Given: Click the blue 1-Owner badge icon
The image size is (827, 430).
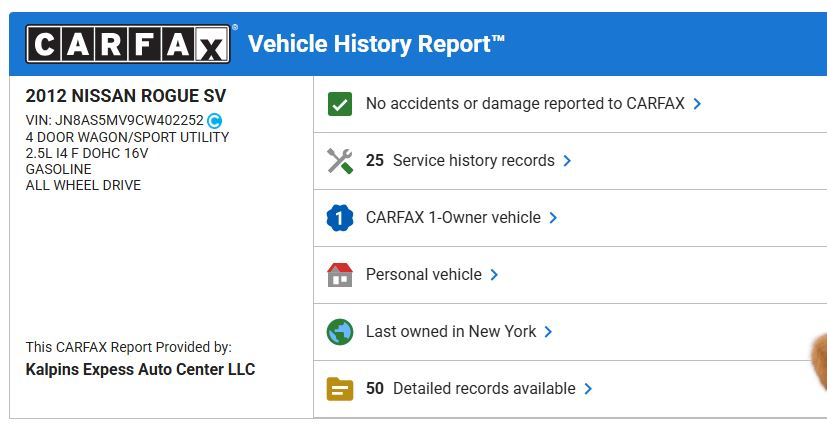Looking at the screenshot, I should 340,218.
